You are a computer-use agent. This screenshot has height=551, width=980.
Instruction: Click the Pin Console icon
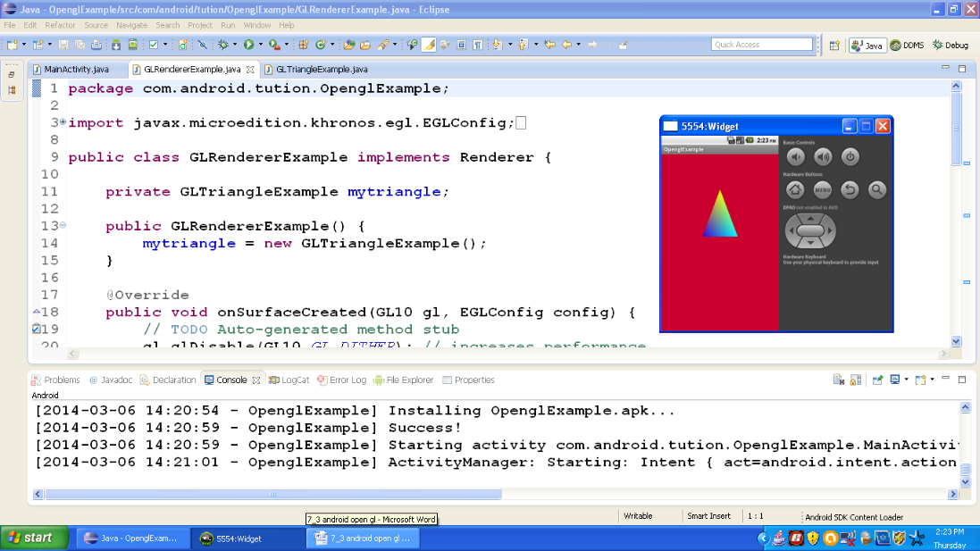pyautogui.click(x=877, y=380)
